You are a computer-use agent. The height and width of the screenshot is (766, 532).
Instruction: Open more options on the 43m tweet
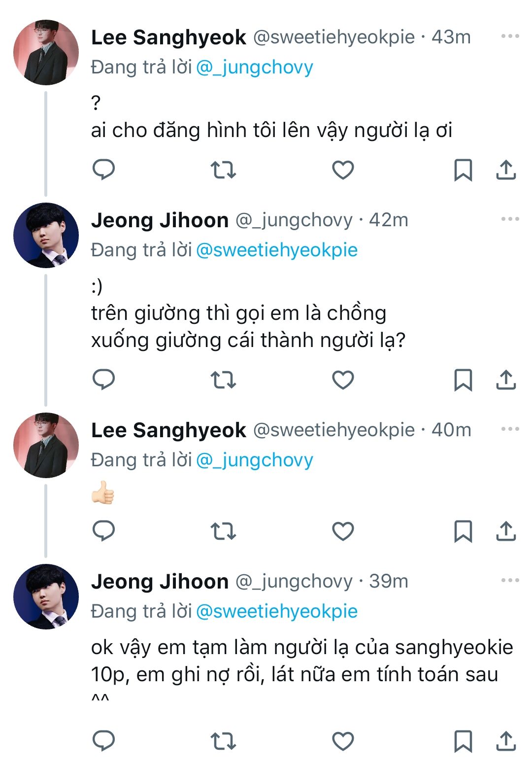(x=510, y=36)
